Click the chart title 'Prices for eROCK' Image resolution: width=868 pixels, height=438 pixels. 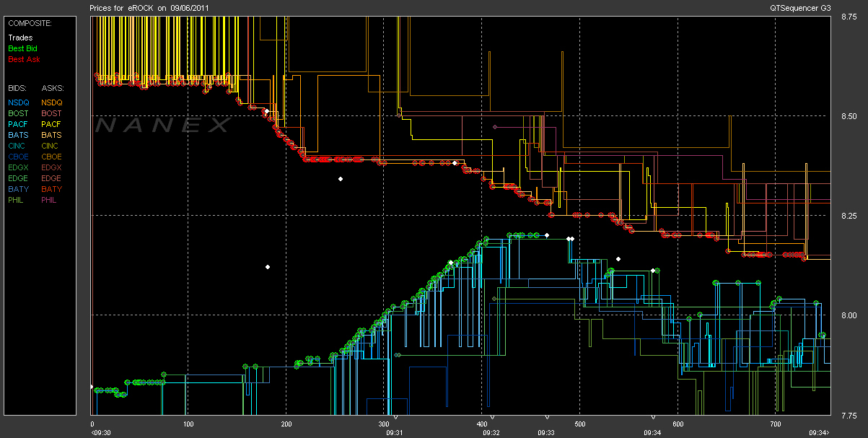pyautogui.click(x=120, y=8)
